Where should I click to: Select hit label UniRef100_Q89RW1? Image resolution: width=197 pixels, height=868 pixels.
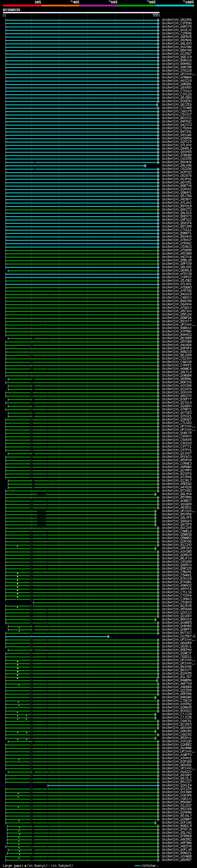tap(177, 379)
